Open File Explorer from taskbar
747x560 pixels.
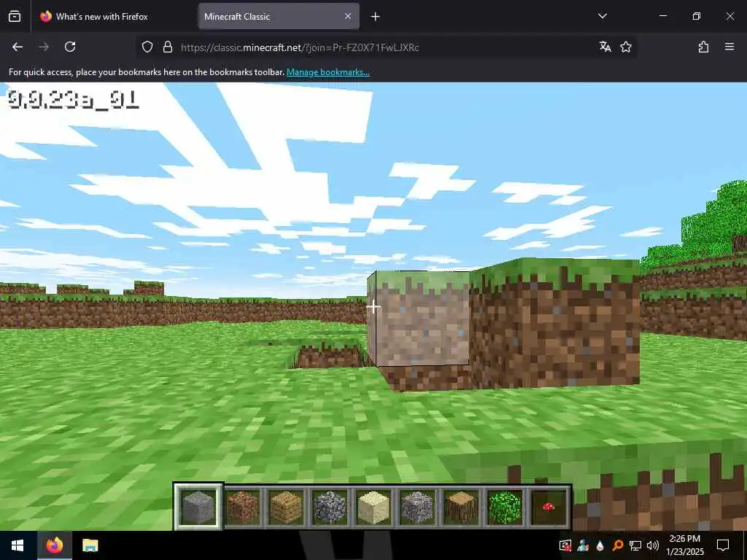pyautogui.click(x=90, y=545)
